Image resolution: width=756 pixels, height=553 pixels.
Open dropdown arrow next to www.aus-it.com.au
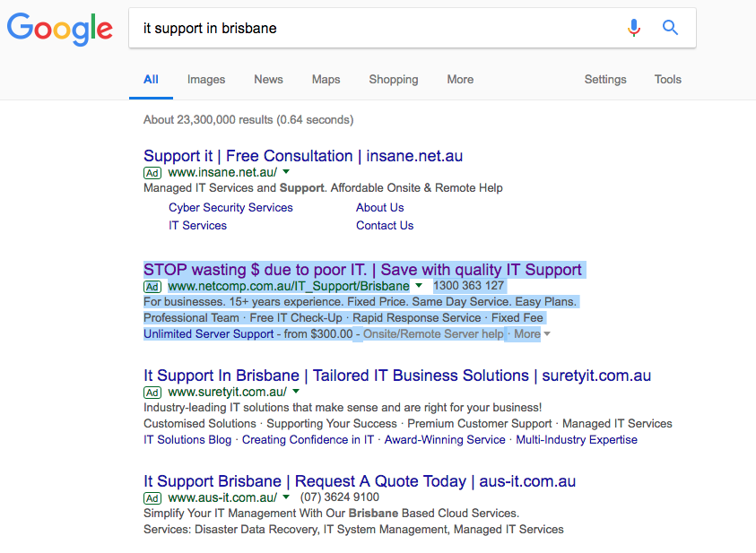286,497
